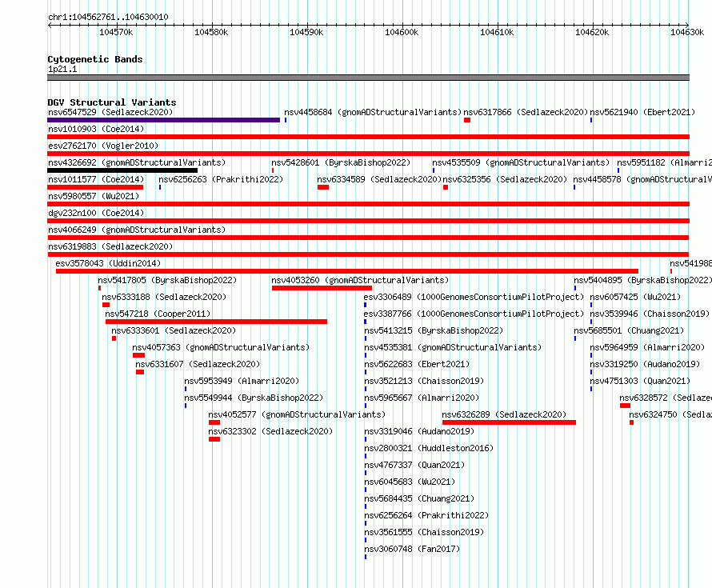
Task: Select the black nsv4326692 variant bar
Action: click(122, 170)
